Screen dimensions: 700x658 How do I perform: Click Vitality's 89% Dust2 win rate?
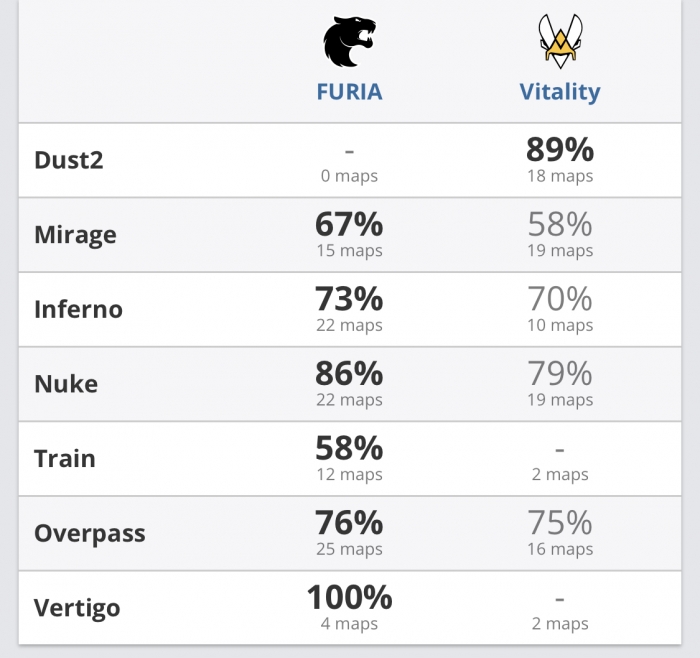tap(560, 149)
